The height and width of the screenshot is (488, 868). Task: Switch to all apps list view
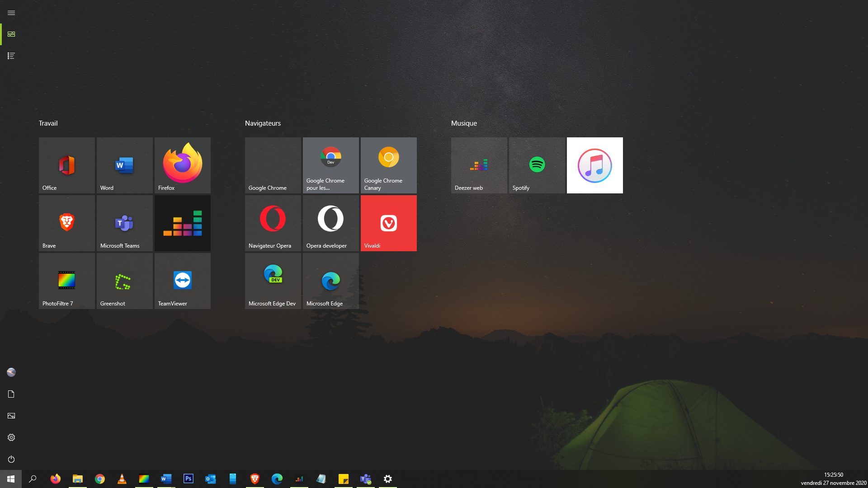click(x=11, y=56)
